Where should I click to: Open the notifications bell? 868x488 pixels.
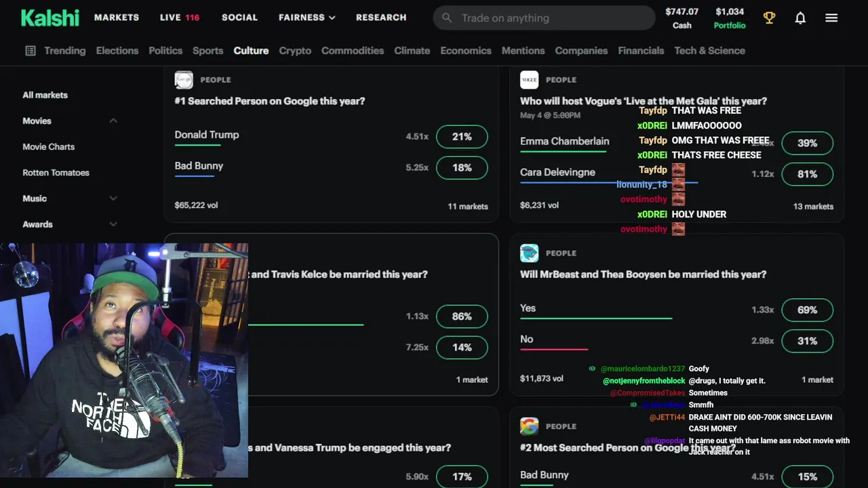800,18
